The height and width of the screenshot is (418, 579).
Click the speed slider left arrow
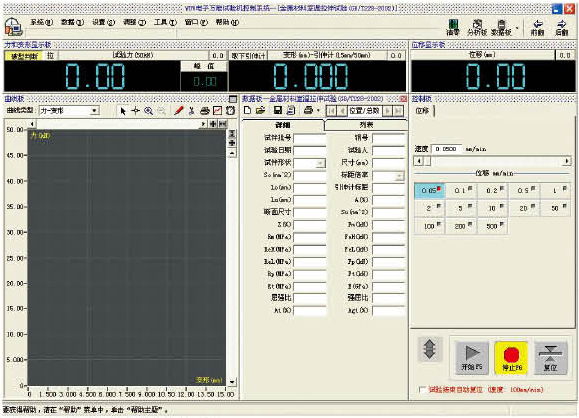[418, 161]
